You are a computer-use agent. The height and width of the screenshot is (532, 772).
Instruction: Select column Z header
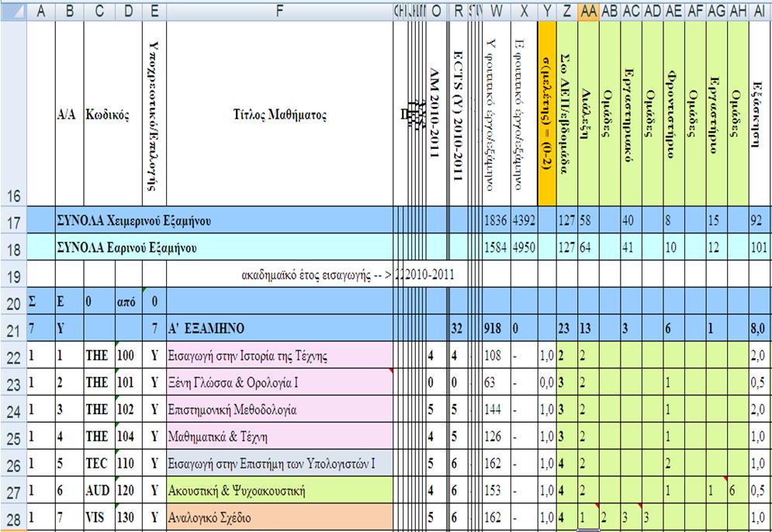[566, 12]
